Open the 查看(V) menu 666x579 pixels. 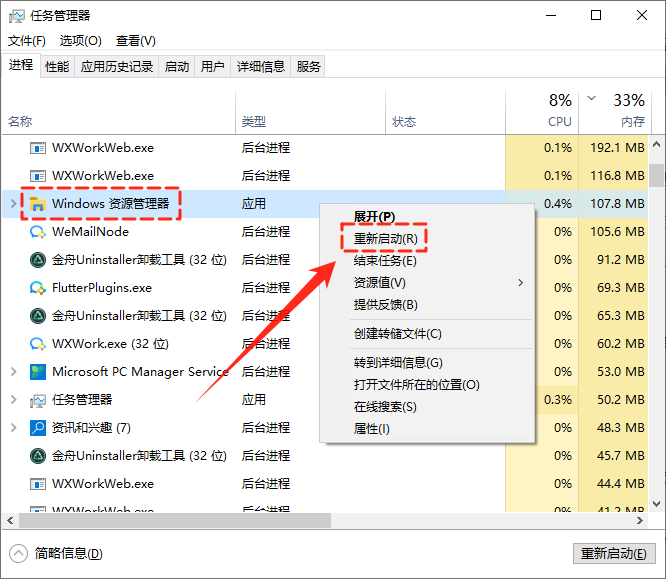(135, 41)
